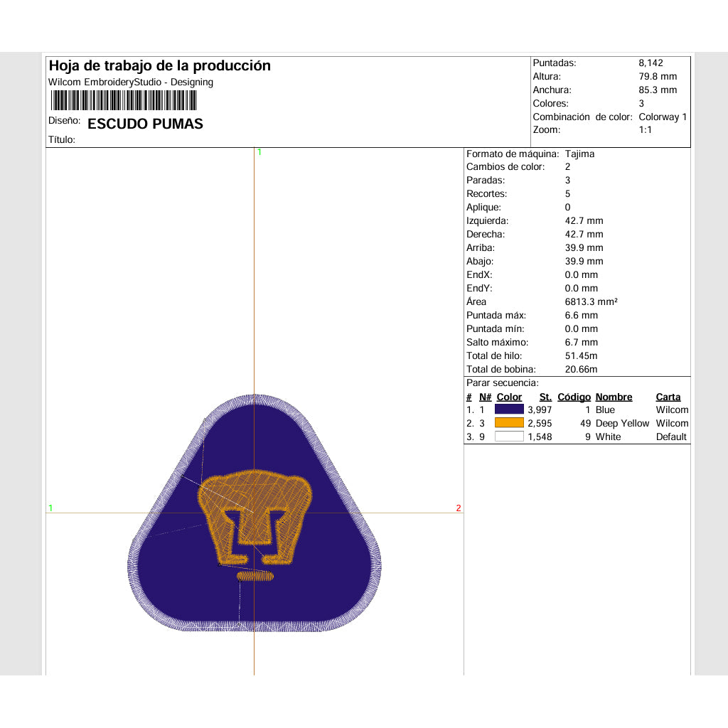
Task: Click the 'Código' column header
Action: pos(574,397)
